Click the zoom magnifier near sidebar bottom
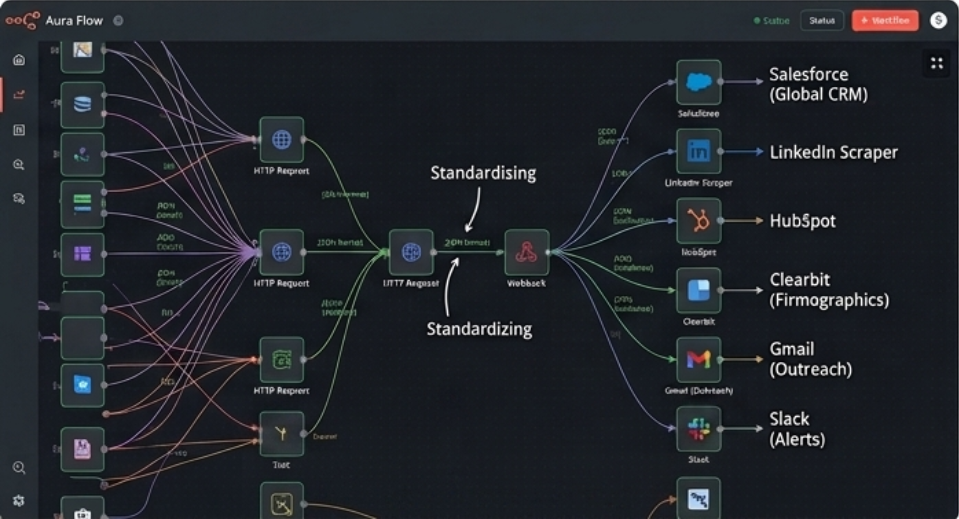Image resolution: width=959 pixels, height=519 pixels. tap(19, 468)
